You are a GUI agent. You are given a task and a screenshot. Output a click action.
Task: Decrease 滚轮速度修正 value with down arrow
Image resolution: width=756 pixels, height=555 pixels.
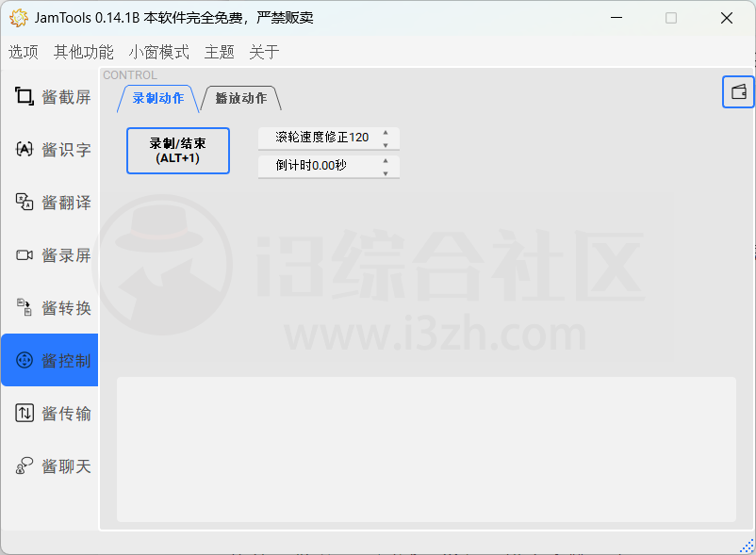tap(386, 145)
